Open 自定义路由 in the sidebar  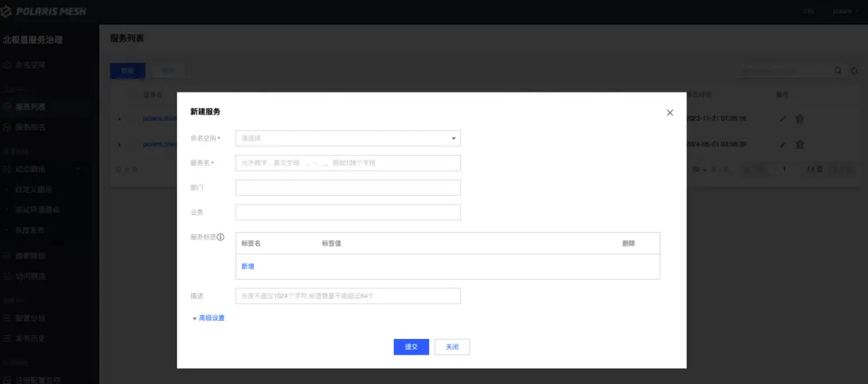34,189
